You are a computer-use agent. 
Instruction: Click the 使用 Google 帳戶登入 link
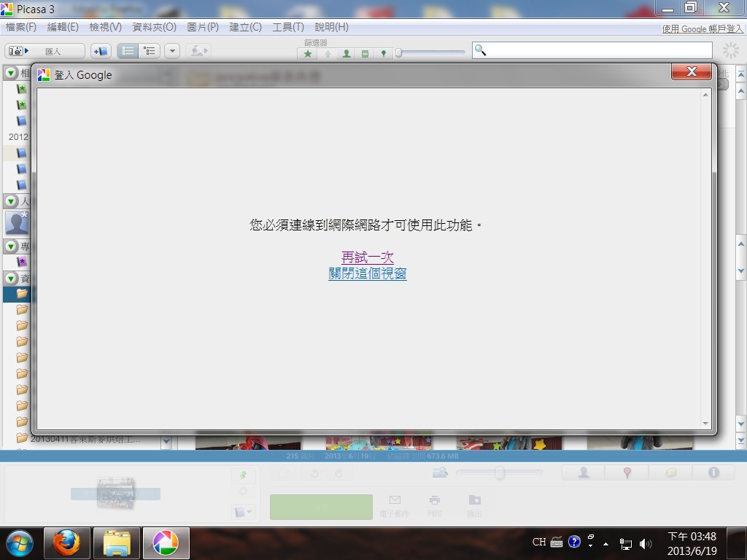[x=703, y=29]
